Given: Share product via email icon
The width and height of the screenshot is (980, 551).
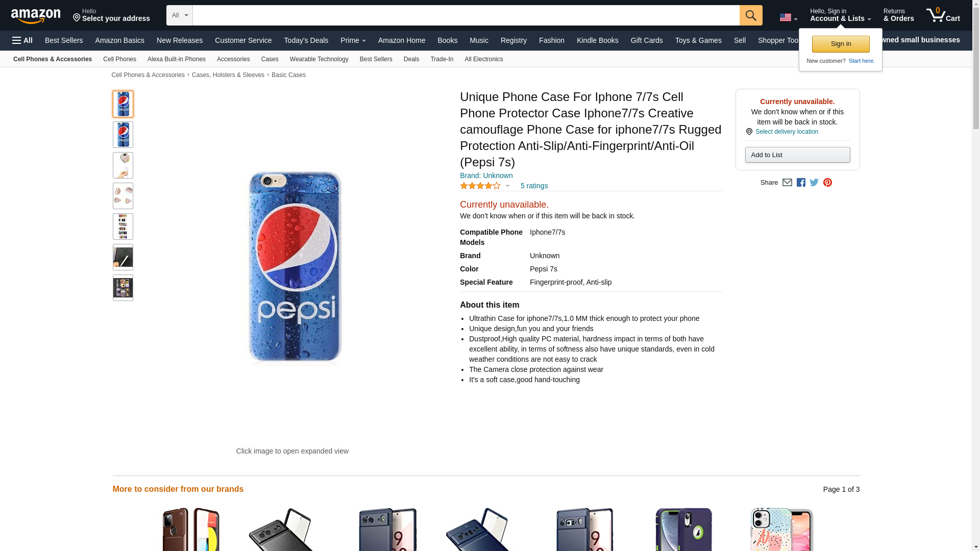Looking at the screenshot, I should coord(787,183).
